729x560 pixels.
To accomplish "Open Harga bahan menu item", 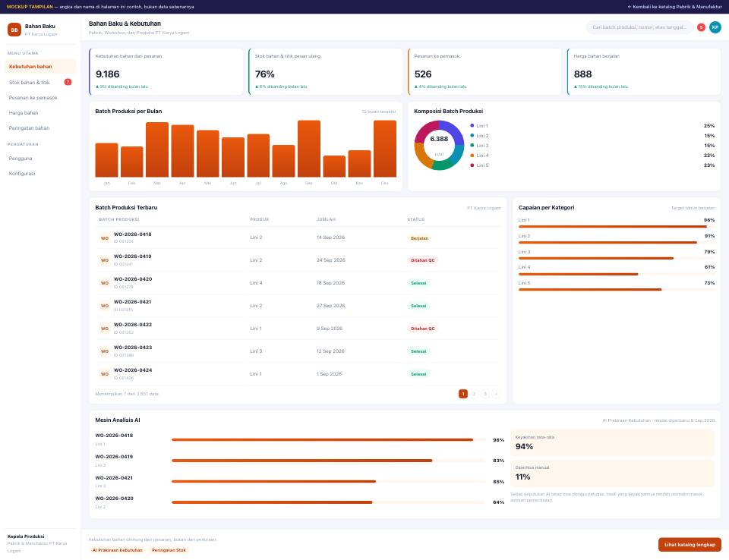I will 40,113.
